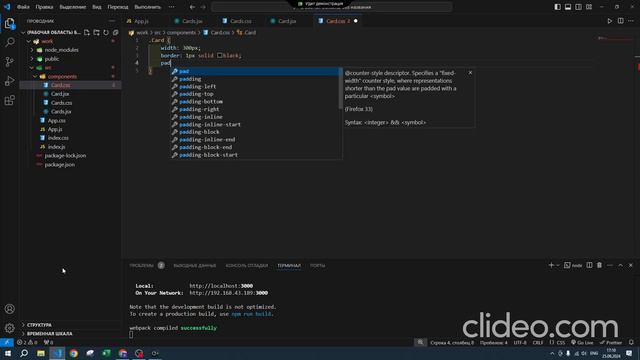The image size is (640, 360).
Task: Open the Manage gear icon
Action: click(x=9, y=327)
